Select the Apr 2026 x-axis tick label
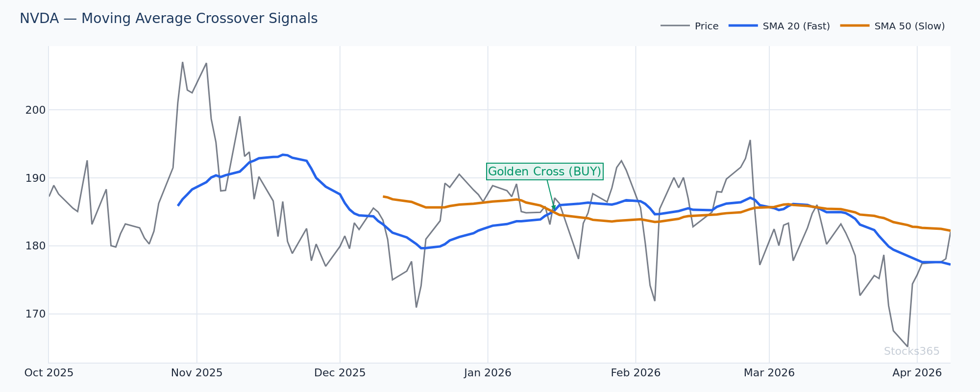 [917, 373]
